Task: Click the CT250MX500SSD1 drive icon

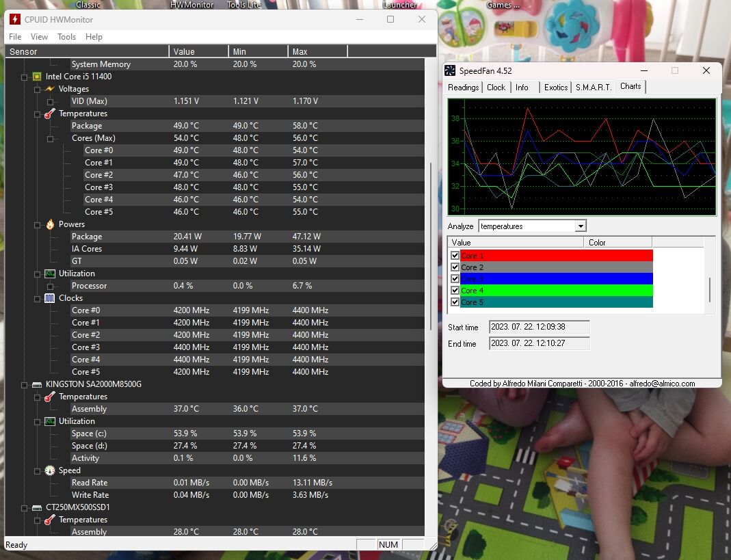Action: pos(37,507)
